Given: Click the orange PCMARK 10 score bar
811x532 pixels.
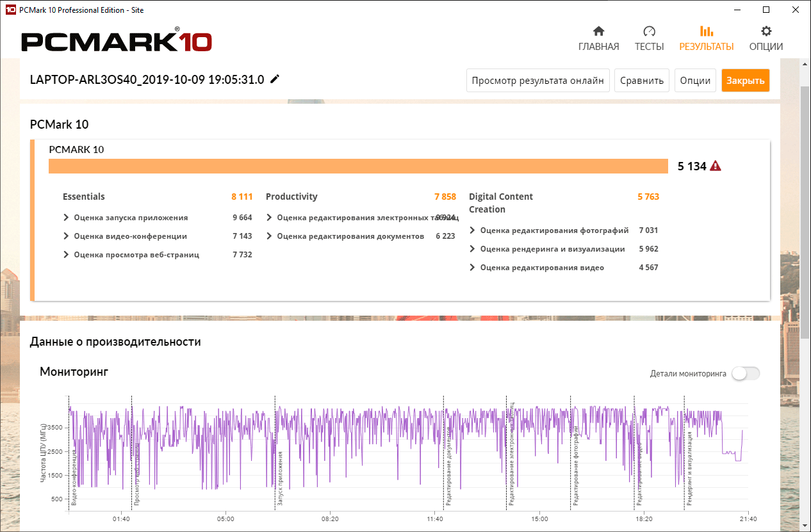Looking at the screenshot, I should tap(359, 166).
